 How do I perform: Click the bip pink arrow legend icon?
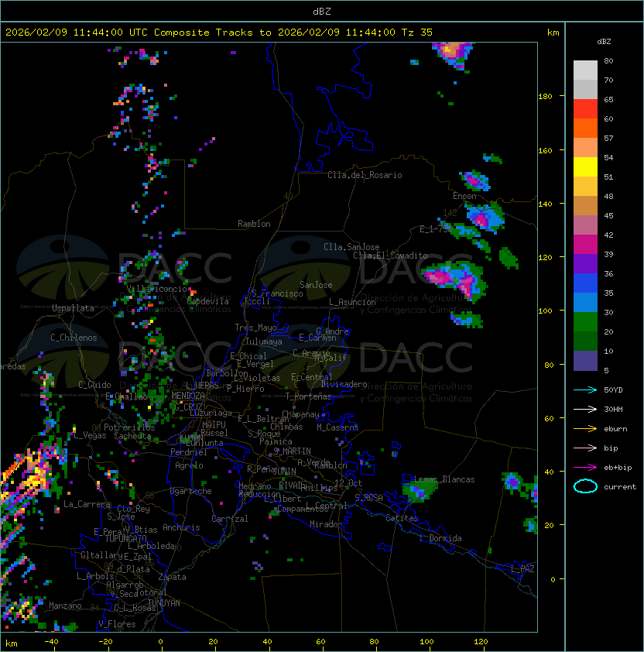pos(585,448)
